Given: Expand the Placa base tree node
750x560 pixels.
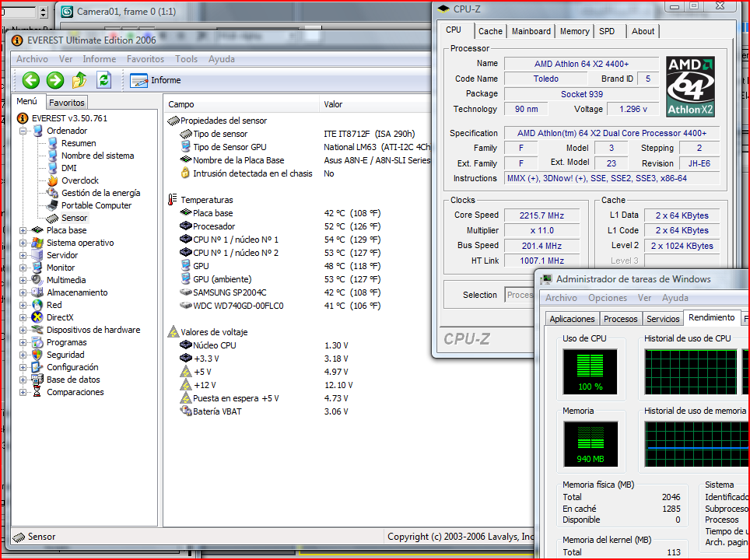Looking at the screenshot, I should 23,230.
